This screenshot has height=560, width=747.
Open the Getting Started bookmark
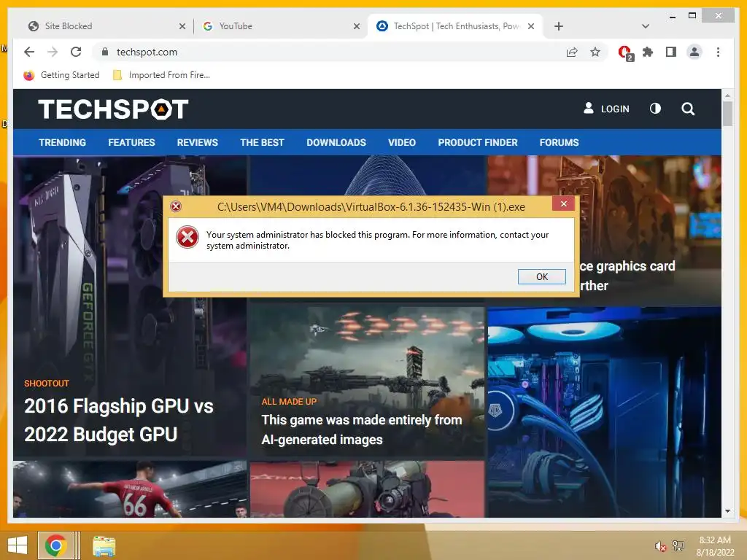pyautogui.click(x=61, y=75)
